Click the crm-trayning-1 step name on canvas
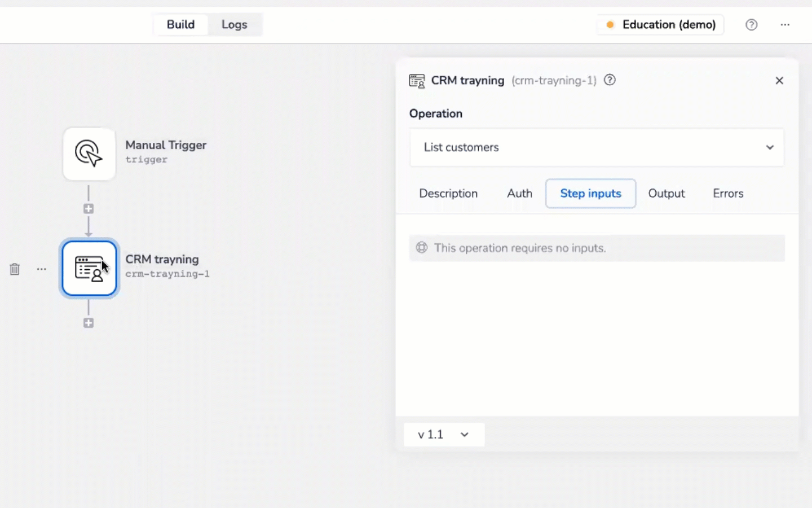Image resolution: width=812 pixels, height=508 pixels. pos(167,274)
